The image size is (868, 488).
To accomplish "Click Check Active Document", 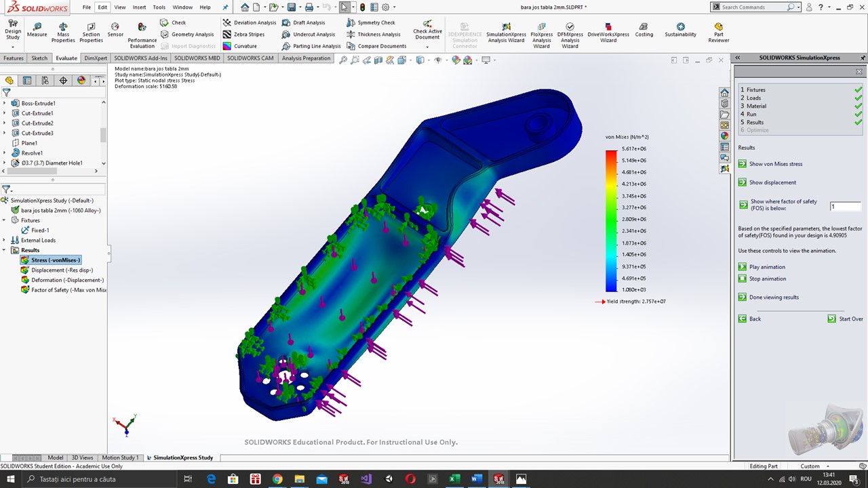I will [427, 30].
